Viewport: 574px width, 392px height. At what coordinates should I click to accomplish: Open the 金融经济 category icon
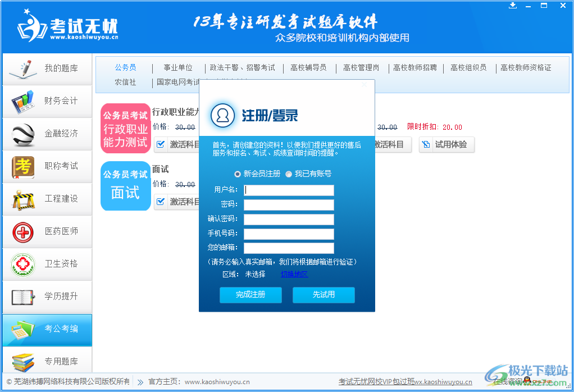point(22,134)
